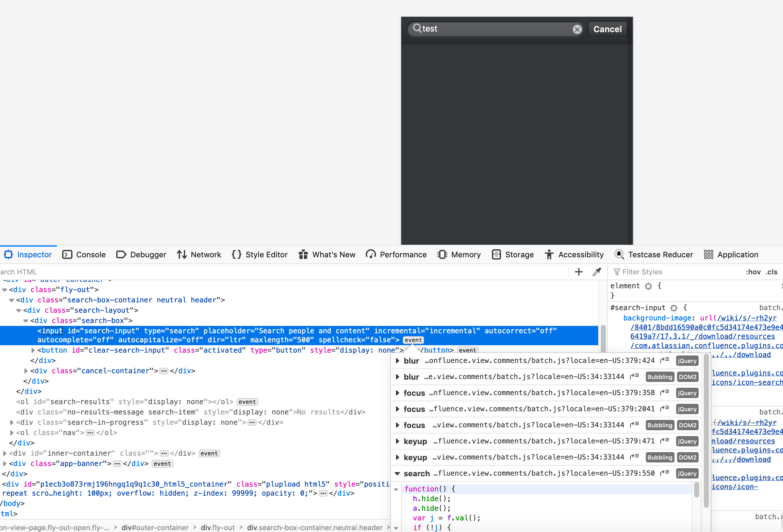Click the event badge on the input element
The width and height of the screenshot is (783, 532).
[x=413, y=340]
